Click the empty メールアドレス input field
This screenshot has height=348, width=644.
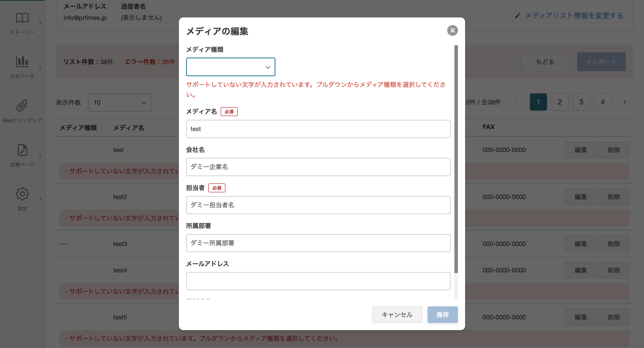318,281
